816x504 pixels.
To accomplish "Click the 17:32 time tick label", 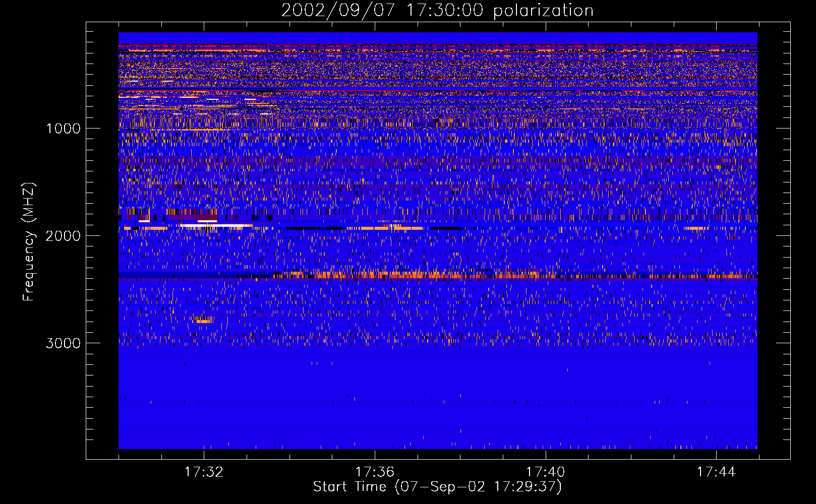I will 204,472.
